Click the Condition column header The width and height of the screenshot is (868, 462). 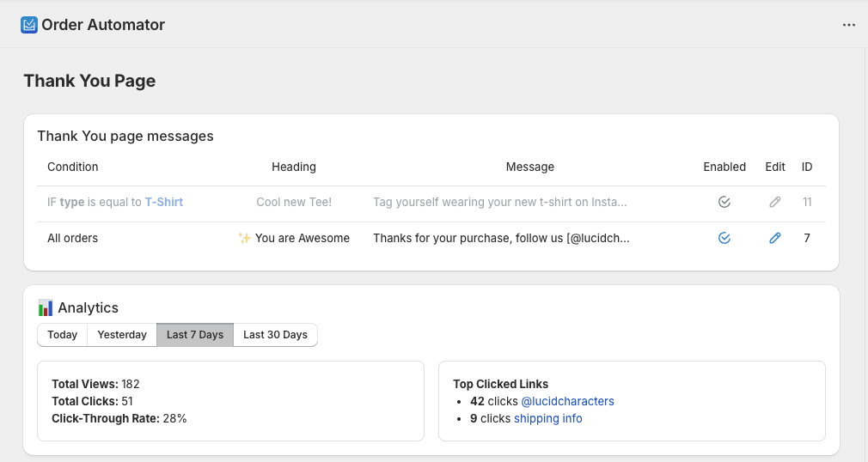point(73,167)
